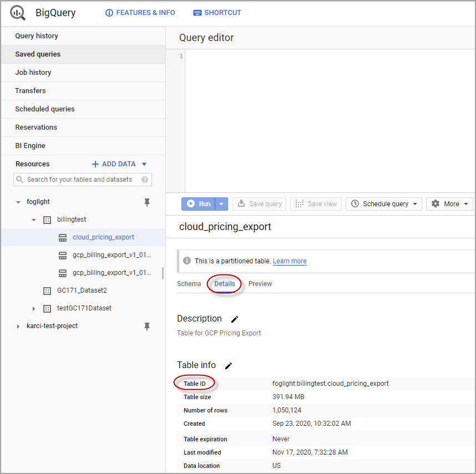Viewport: 476px width, 474px height.
Task: Switch to the Preview tab
Action: (x=260, y=284)
